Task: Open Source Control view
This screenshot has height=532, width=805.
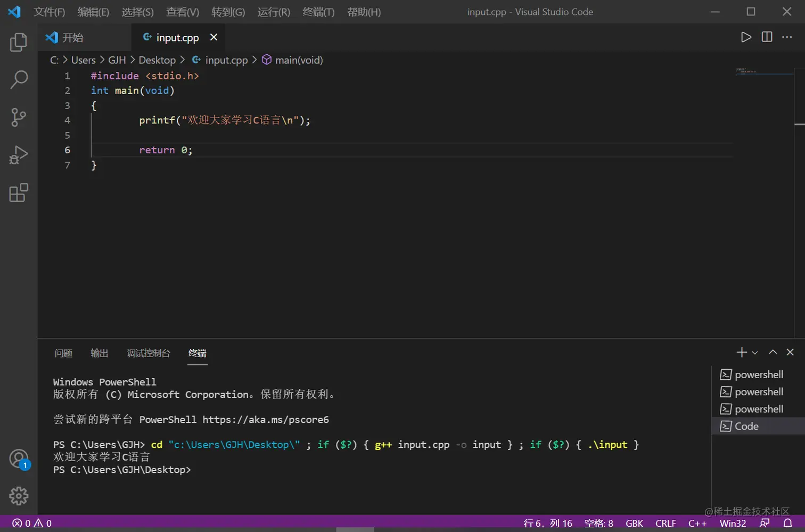Action: coord(19,117)
